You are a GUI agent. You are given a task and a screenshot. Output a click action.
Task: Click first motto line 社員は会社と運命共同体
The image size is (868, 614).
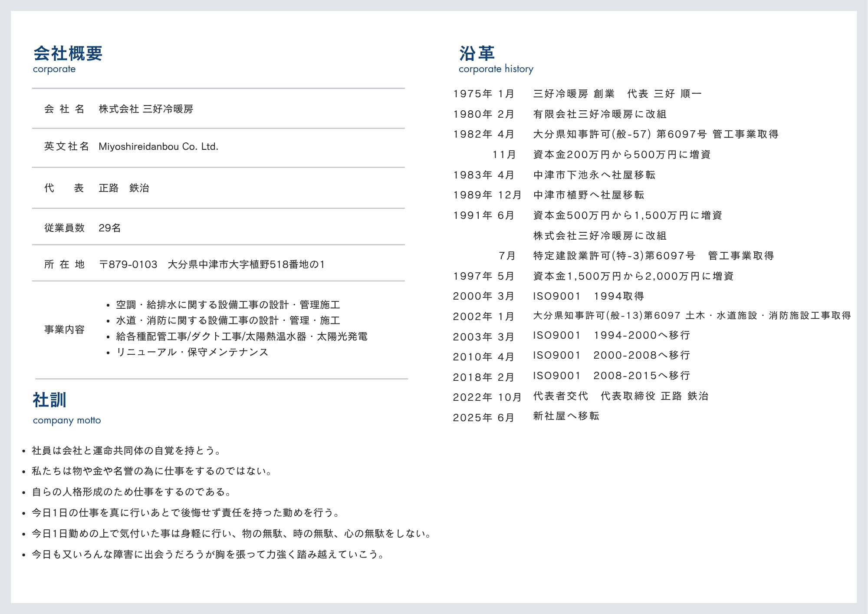pyautogui.click(x=126, y=451)
